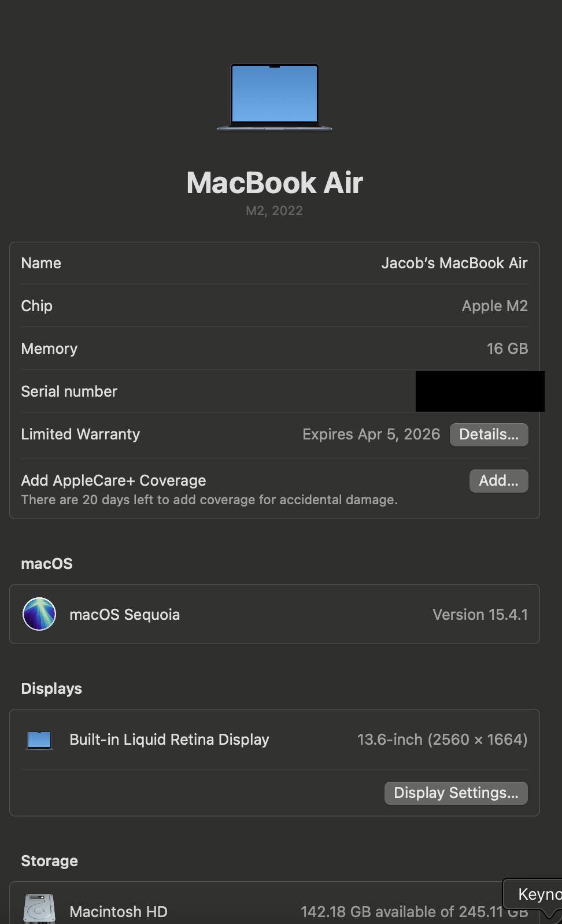Click the MacBook Air laptop image
The image size is (562, 924).
click(x=275, y=98)
